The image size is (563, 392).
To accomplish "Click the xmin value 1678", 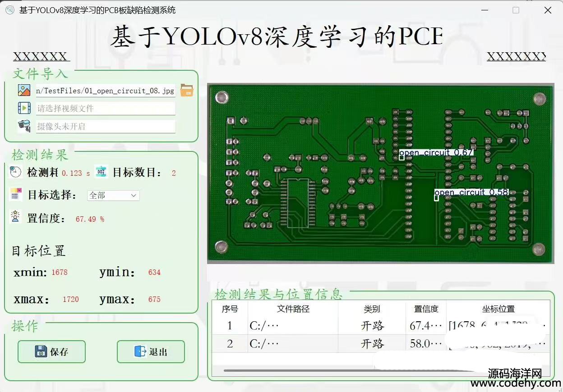I will pyautogui.click(x=60, y=272).
